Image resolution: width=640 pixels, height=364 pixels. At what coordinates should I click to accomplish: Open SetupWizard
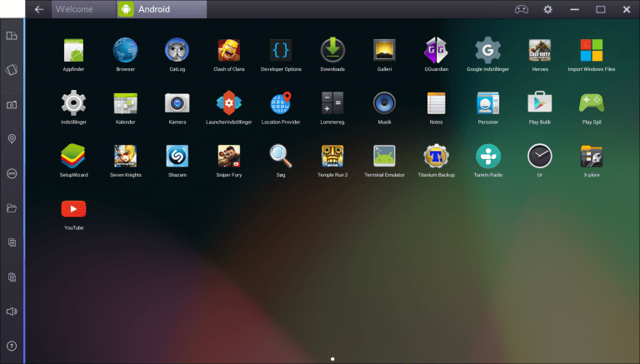[x=73, y=156]
